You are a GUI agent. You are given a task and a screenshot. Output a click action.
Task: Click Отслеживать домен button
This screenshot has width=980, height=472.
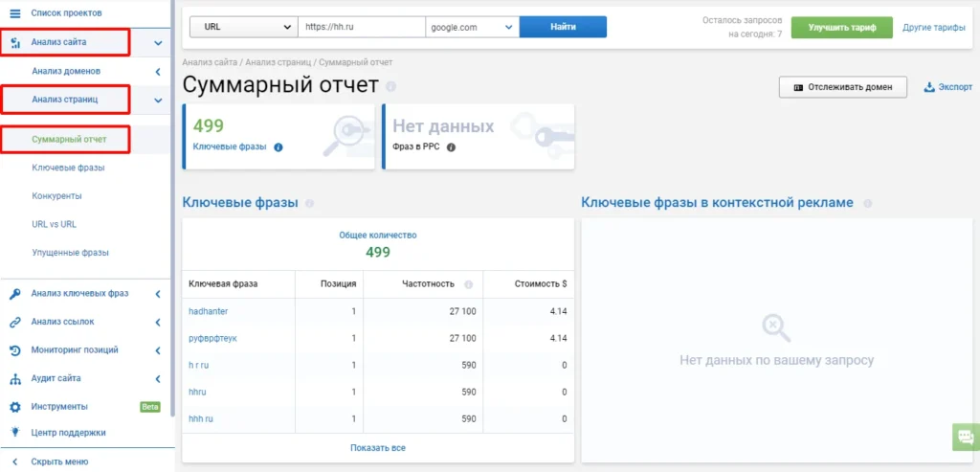point(843,87)
